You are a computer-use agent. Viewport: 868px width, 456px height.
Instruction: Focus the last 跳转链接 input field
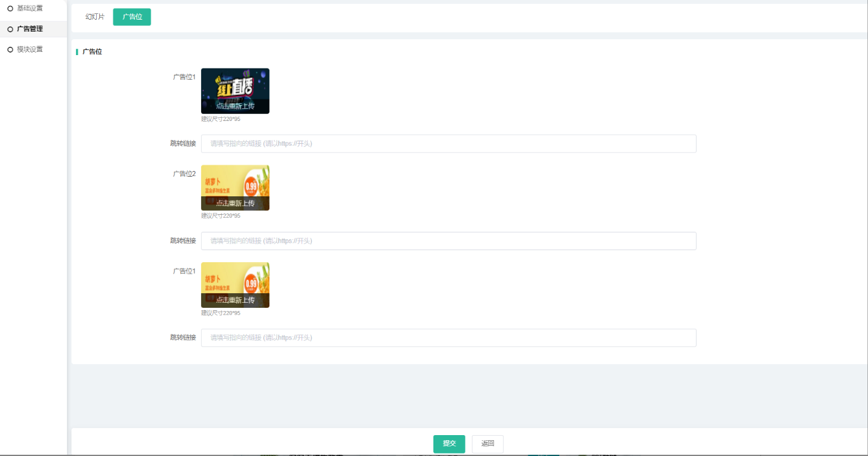448,338
